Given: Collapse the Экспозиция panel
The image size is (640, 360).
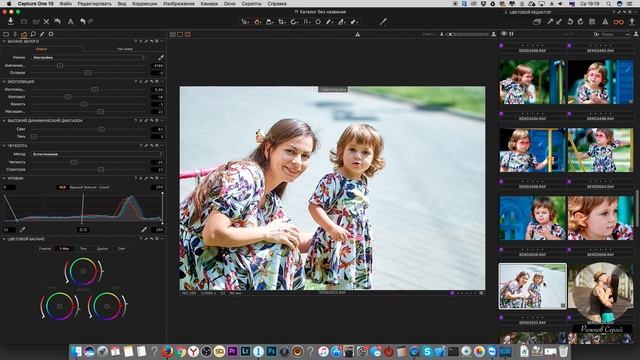Looking at the screenshot, I should [x=4, y=82].
